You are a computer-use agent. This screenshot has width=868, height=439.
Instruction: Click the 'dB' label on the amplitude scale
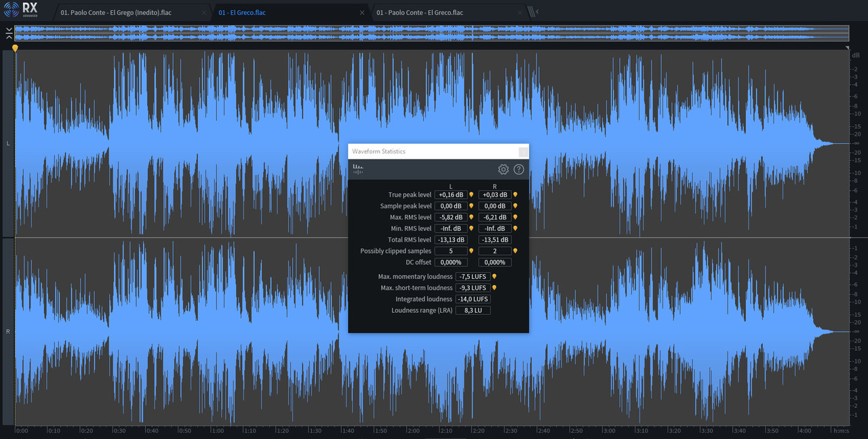click(856, 55)
